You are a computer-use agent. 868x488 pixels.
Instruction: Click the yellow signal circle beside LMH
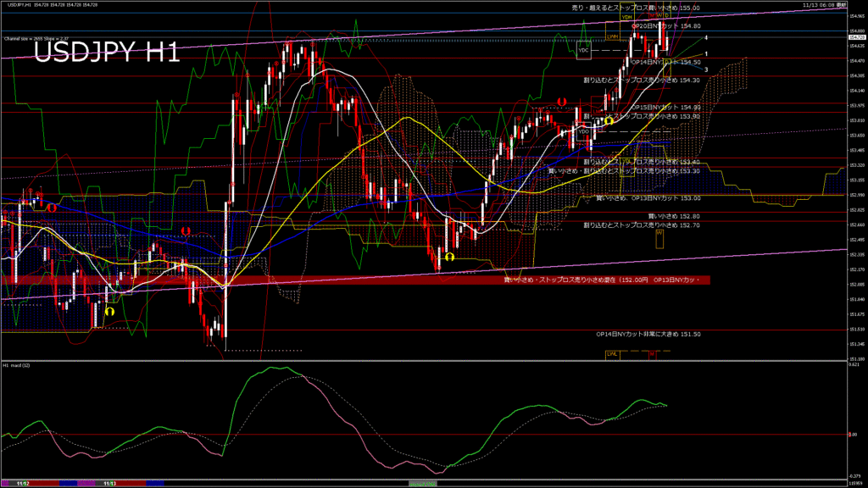(609, 121)
